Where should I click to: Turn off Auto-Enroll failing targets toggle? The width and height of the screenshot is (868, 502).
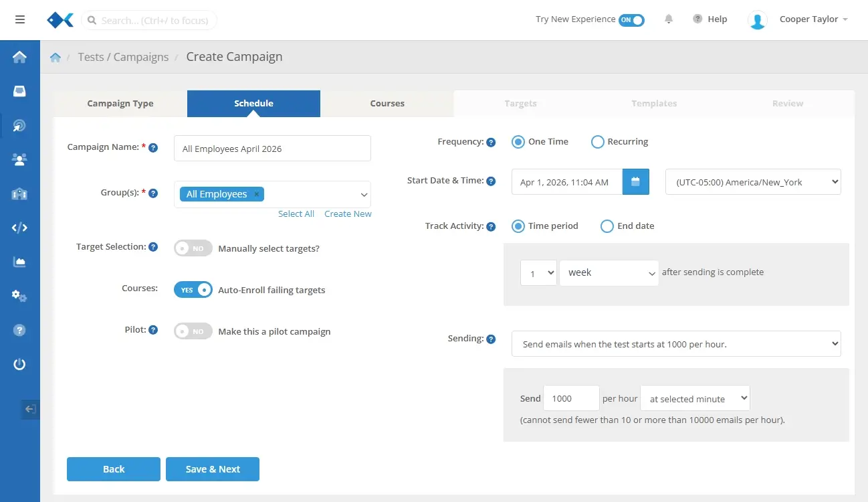193,290
